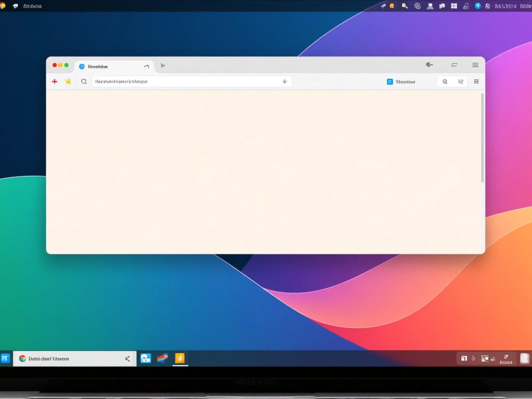Click the red plus icon in browser toolbar
Viewport: 532px width, 399px height.
pos(54,81)
